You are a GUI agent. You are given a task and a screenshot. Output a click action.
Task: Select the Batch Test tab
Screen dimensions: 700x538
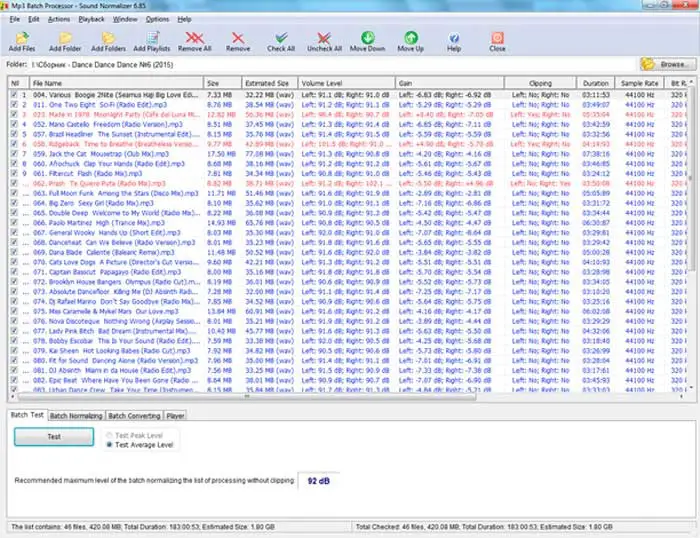27,415
